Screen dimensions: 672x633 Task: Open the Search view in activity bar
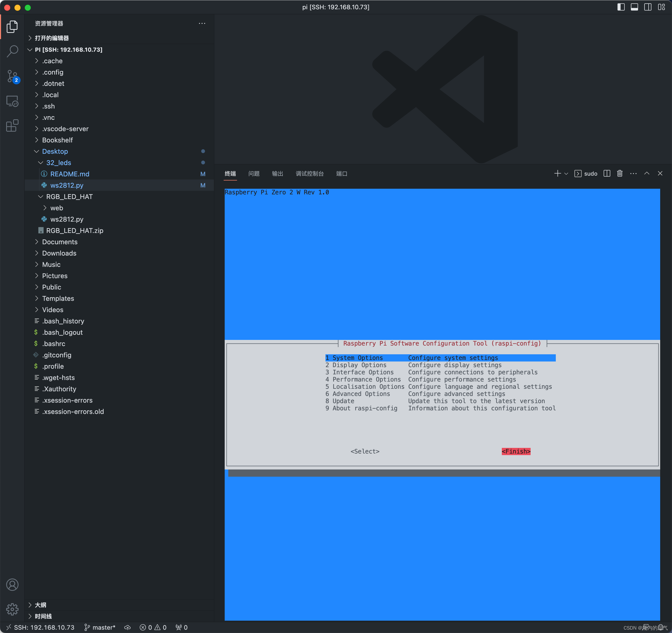pyautogui.click(x=13, y=51)
